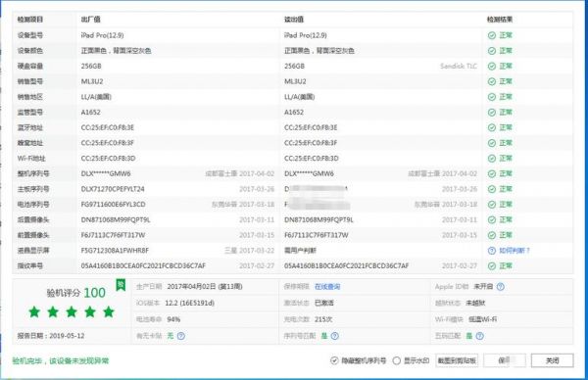Viewport: 588px width, 380px height.
Task: Click ML3U2 in the 出厂值 column
Action: pos(92,81)
